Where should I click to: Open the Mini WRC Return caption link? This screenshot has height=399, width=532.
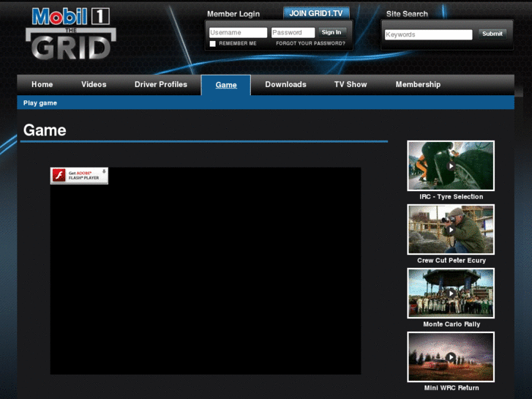click(452, 388)
